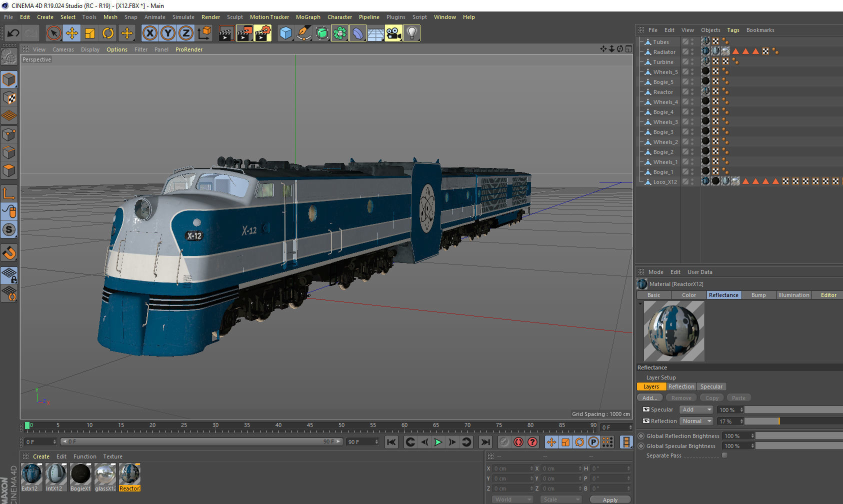Open the Render menu

click(210, 17)
